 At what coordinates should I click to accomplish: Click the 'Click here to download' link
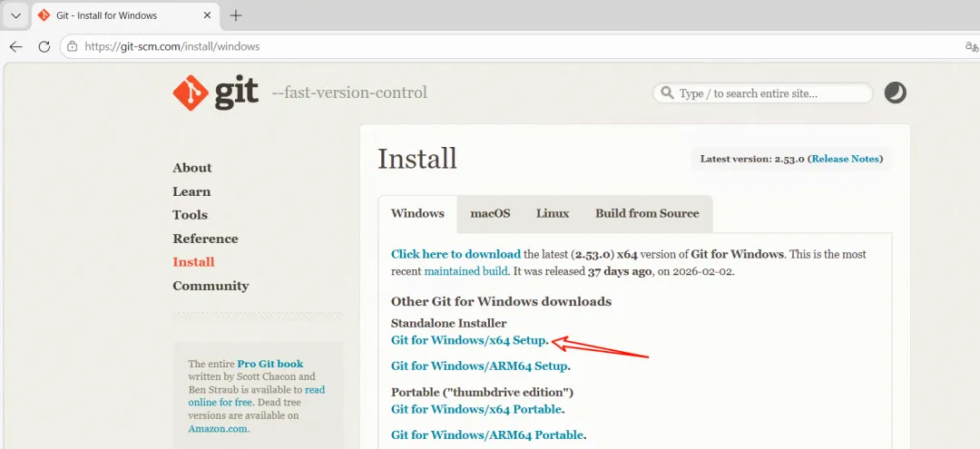[x=456, y=254]
